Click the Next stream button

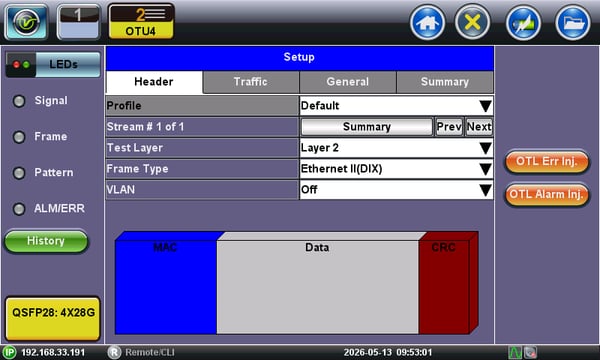point(479,127)
